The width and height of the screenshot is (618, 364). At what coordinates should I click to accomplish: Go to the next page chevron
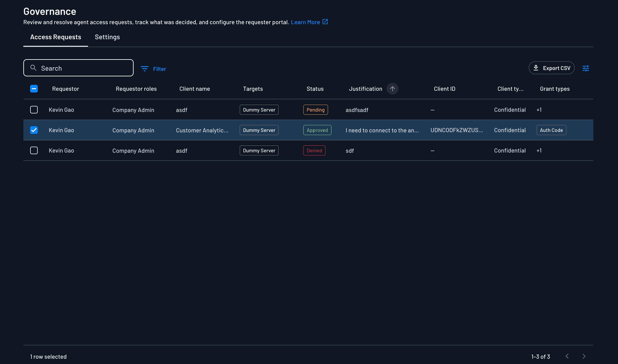pyautogui.click(x=584, y=356)
